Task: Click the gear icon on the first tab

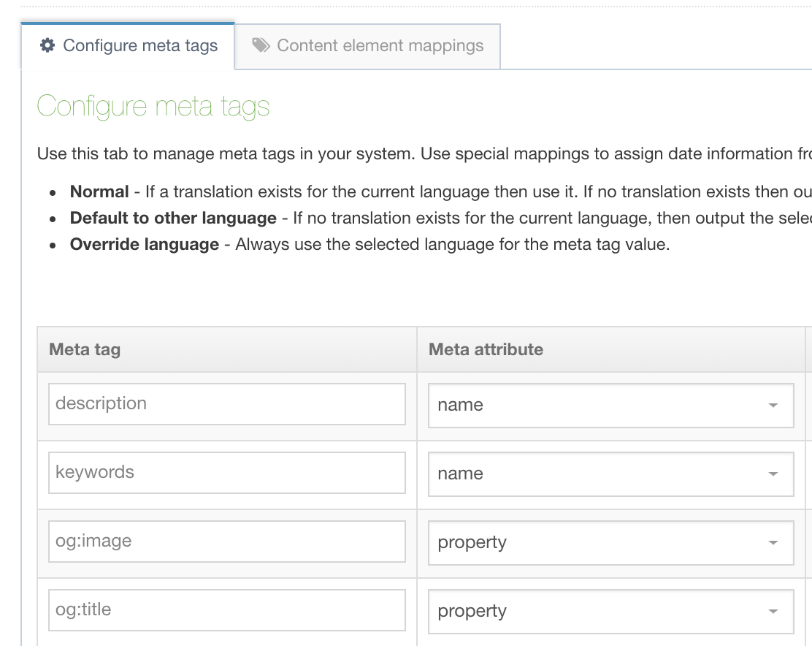Action: tap(47, 46)
